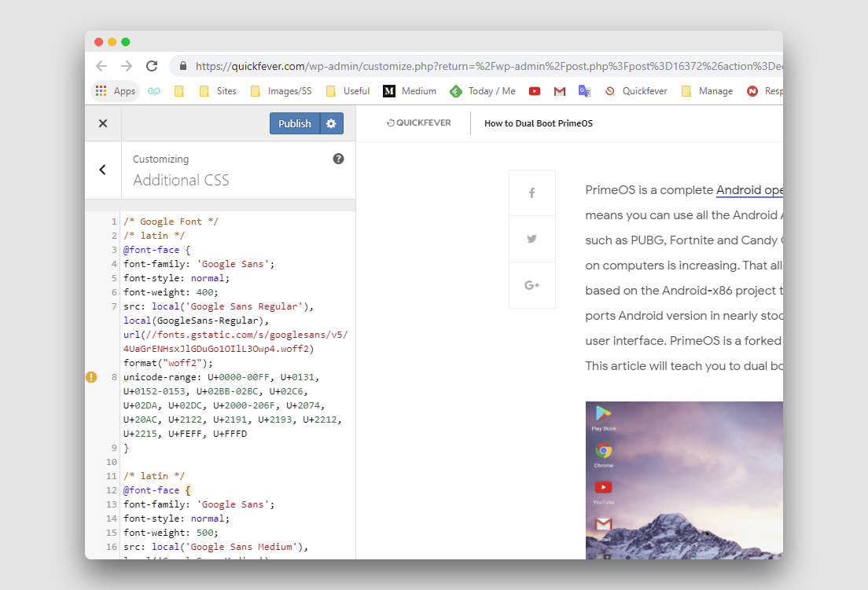The height and width of the screenshot is (590, 868).
Task: Share the article on Facebook
Action: (x=532, y=193)
